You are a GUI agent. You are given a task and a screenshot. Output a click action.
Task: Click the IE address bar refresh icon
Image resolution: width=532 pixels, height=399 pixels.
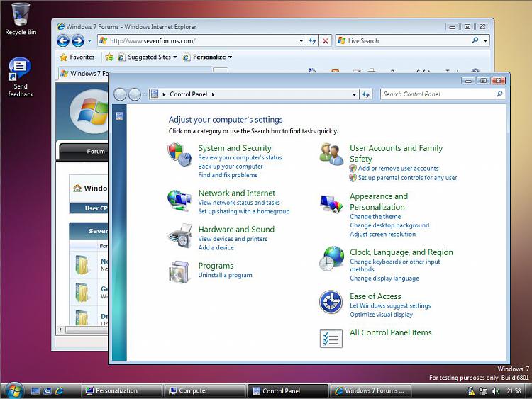pyautogui.click(x=312, y=41)
